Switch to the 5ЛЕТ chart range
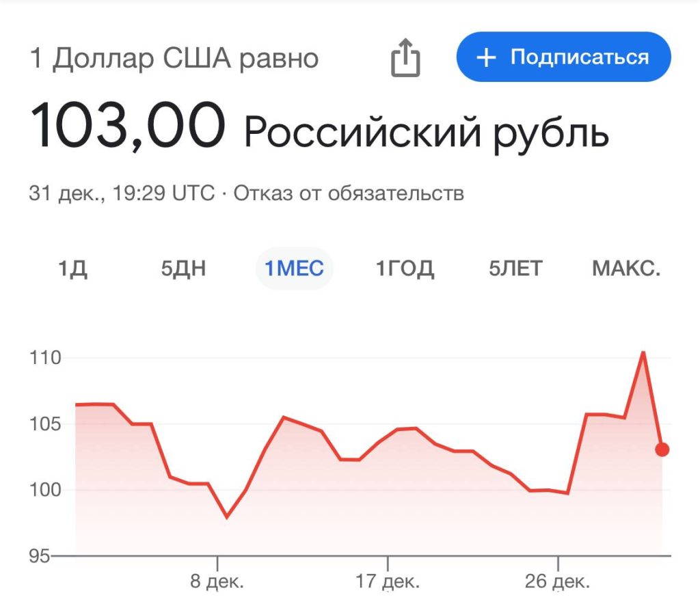Image resolution: width=700 pixels, height=608 pixels. point(515,268)
